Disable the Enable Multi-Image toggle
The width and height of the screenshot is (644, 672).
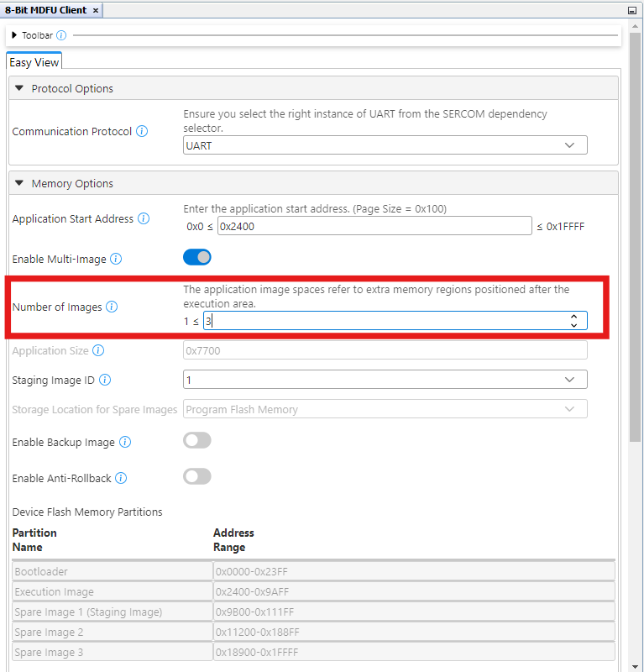pyautogui.click(x=197, y=258)
